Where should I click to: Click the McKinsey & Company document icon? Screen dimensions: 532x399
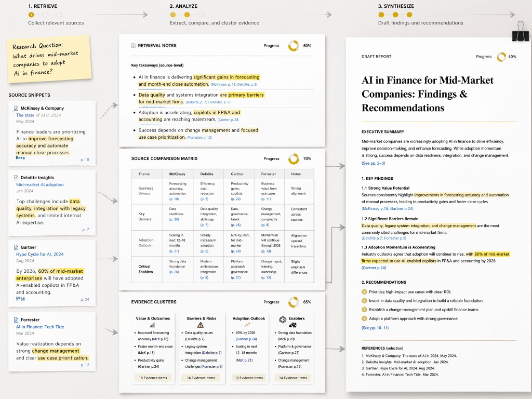(x=16, y=108)
